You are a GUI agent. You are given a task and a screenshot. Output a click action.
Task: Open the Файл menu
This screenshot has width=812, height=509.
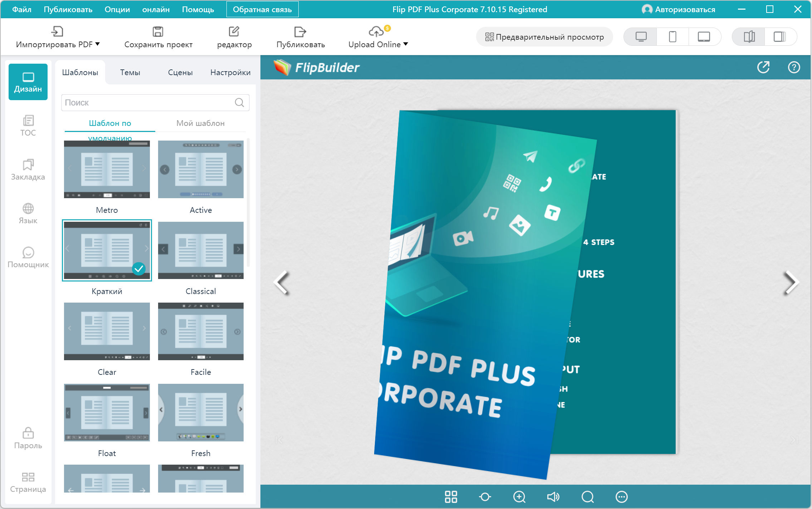(21, 9)
